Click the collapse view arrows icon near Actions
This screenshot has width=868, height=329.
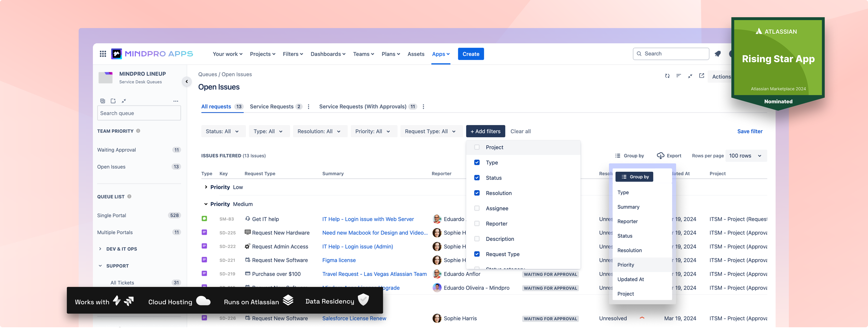point(690,76)
